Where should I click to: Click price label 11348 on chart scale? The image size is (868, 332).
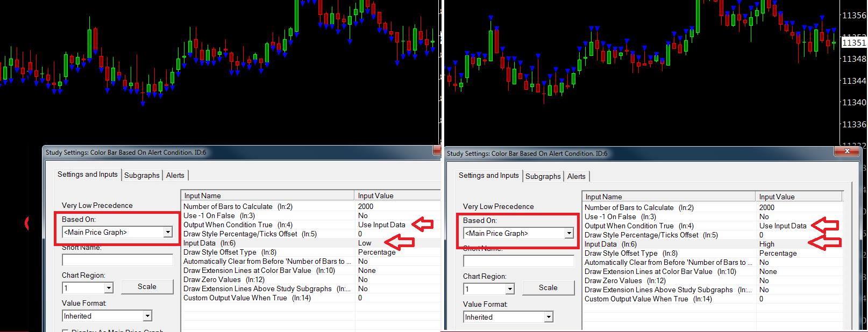point(853,59)
